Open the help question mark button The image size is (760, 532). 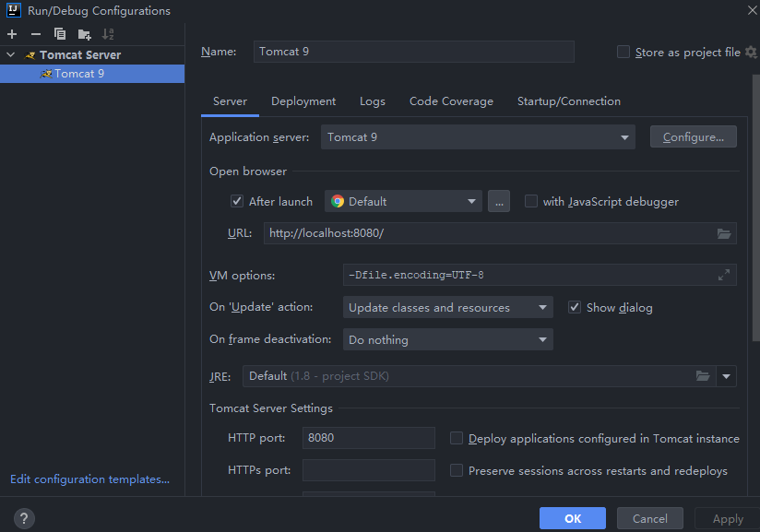pyautogui.click(x=25, y=518)
